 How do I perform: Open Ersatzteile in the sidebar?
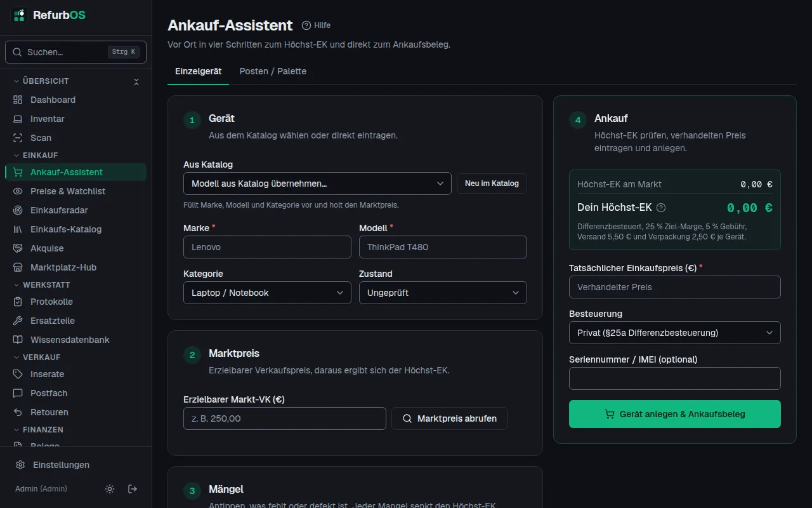(75, 321)
